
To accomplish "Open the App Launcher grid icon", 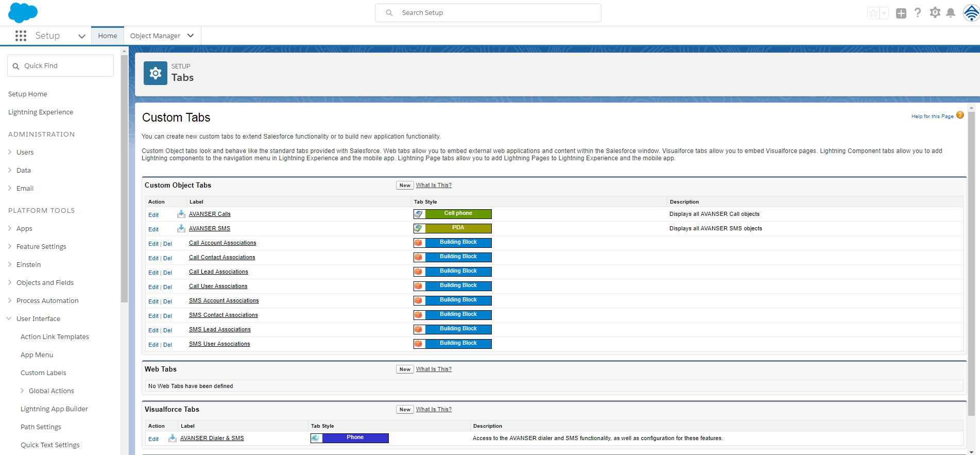I will [x=21, y=36].
